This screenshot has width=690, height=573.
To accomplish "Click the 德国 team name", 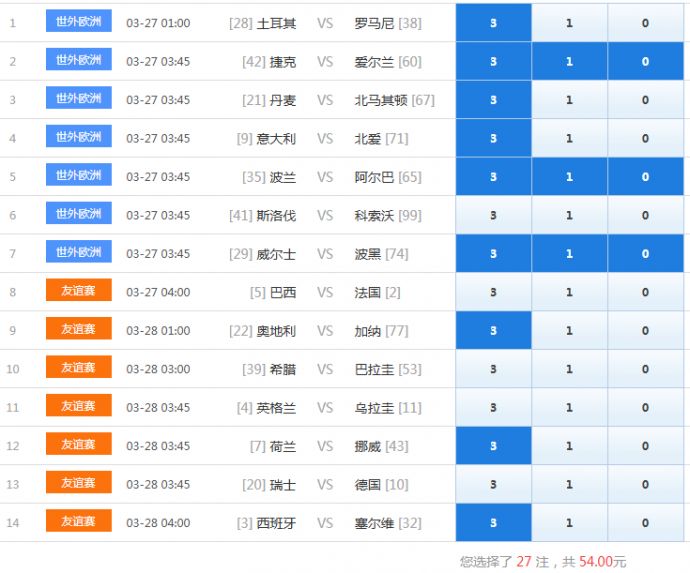I will coord(368,485).
